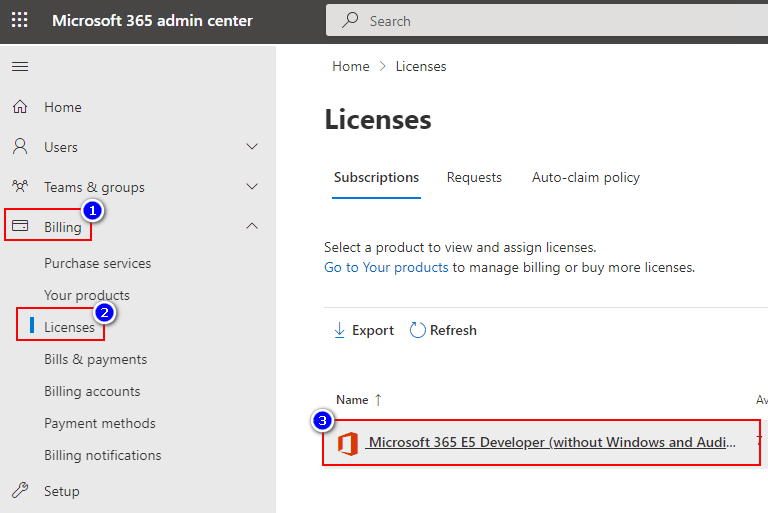Click the Home house icon in sidebar
This screenshot has width=768, height=513.
click(x=20, y=107)
